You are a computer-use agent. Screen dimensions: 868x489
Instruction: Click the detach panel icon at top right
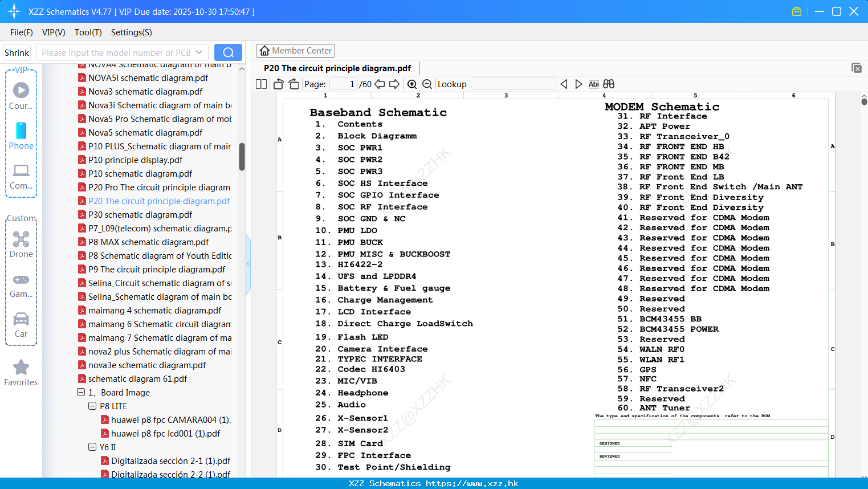[x=857, y=68]
